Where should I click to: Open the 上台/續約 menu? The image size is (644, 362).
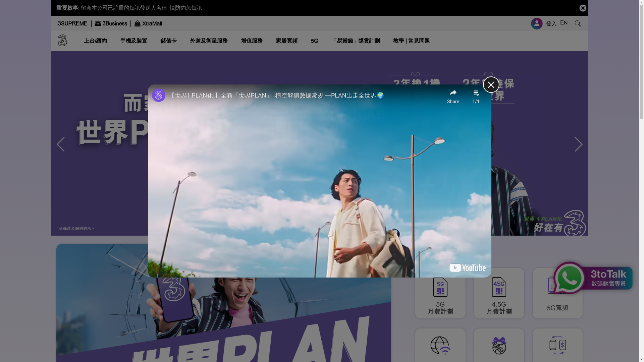95,41
